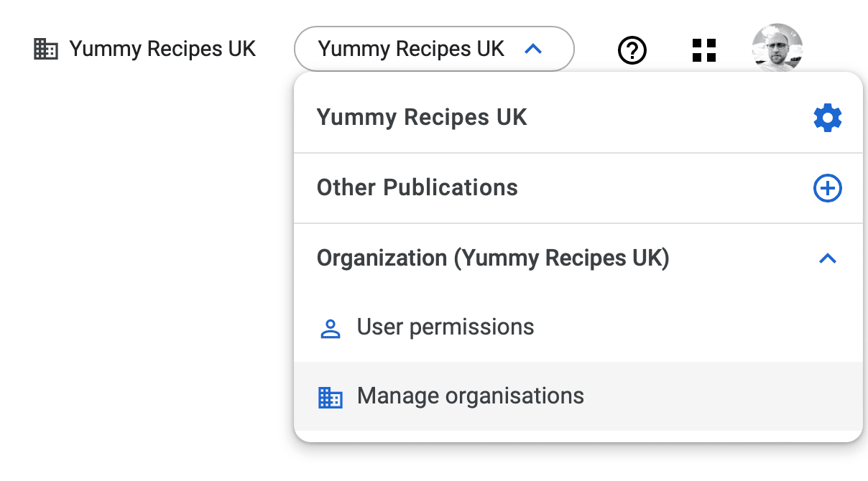
Task: Select Manage organisations menu entry
Action: coord(578,396)
